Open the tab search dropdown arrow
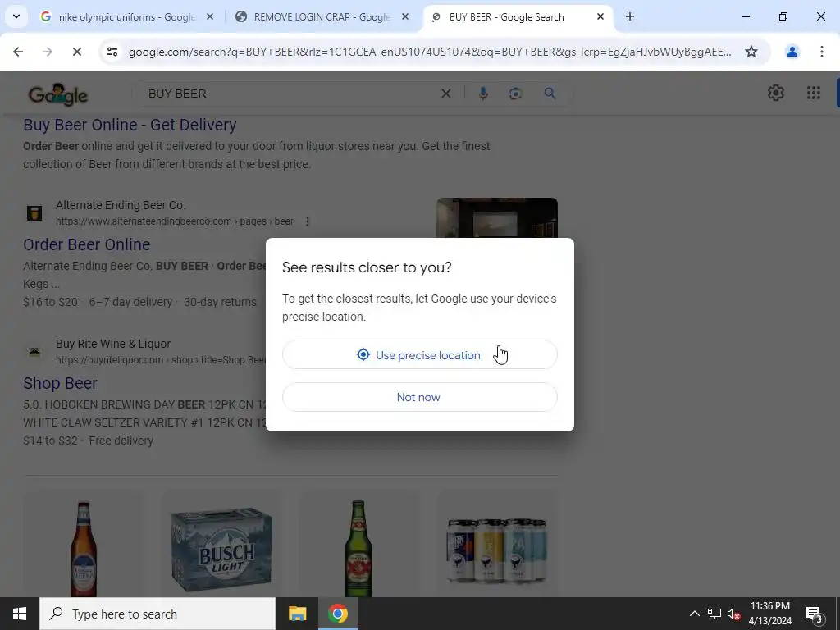The image size is (840, 630). (16, 16)
